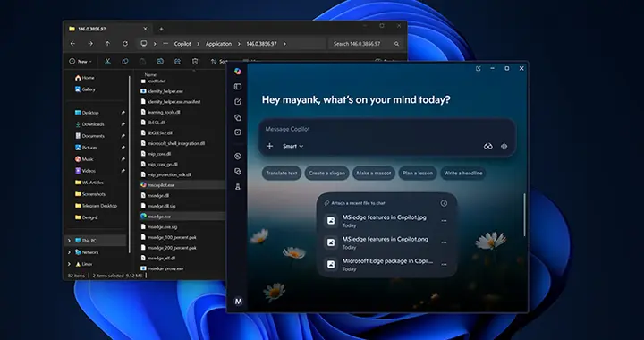Click the Share icon in File Explorer toolbar

click(177, 61)
